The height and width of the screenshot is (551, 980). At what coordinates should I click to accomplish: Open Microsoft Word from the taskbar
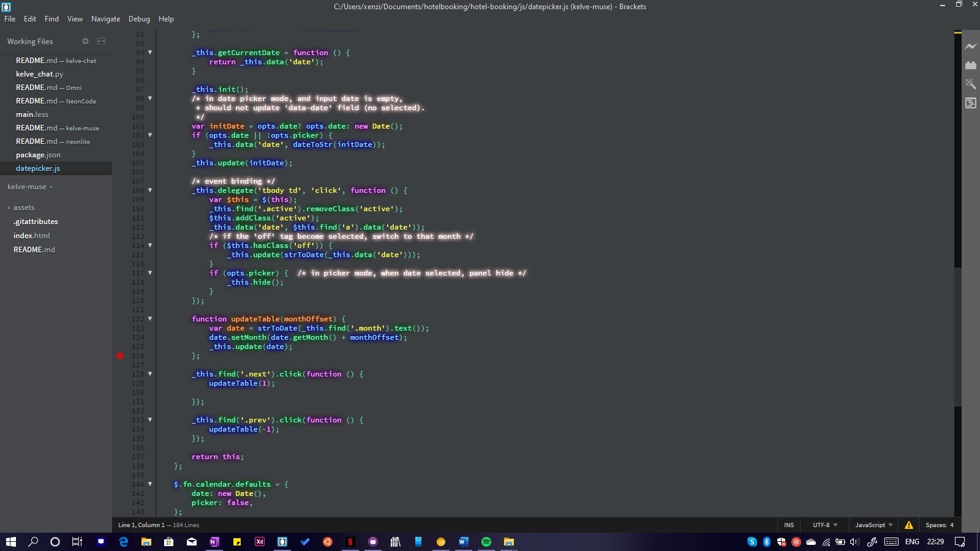coord(464,542)
